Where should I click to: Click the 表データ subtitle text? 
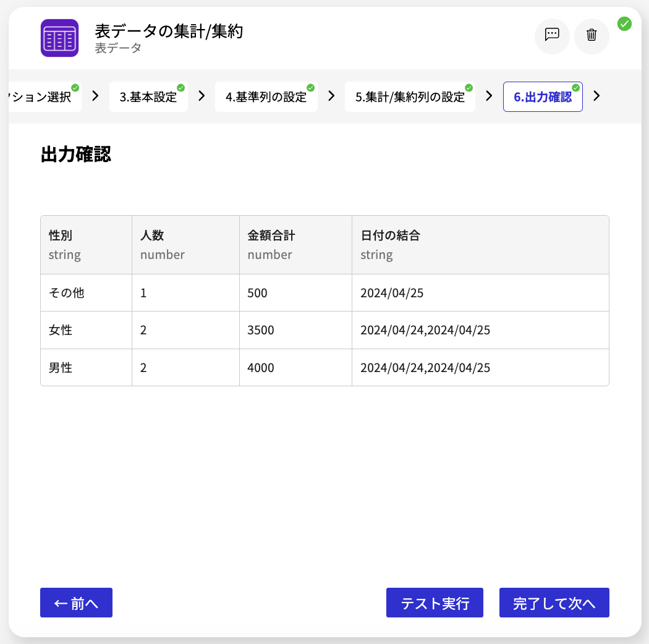[x=118, y=48]
